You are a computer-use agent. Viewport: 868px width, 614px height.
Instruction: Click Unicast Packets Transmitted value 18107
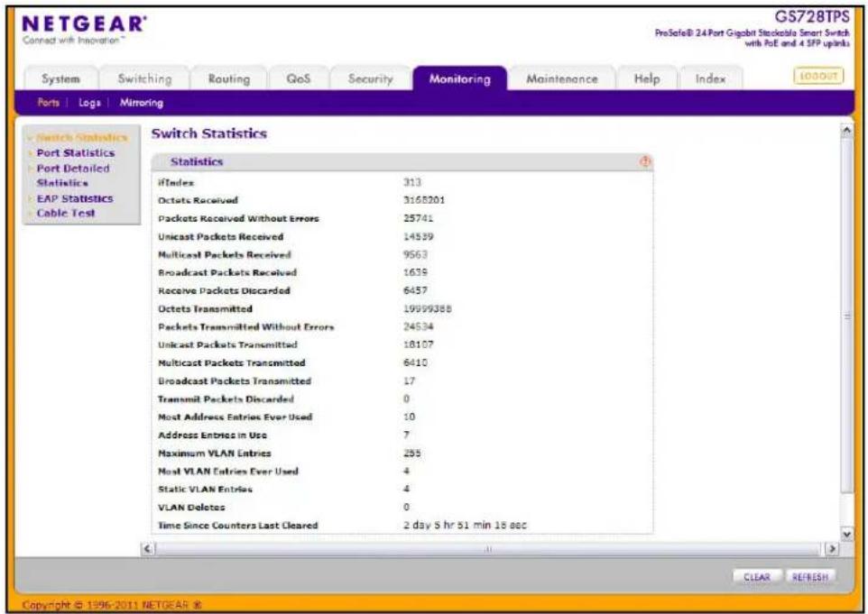(x=418, y=344)
